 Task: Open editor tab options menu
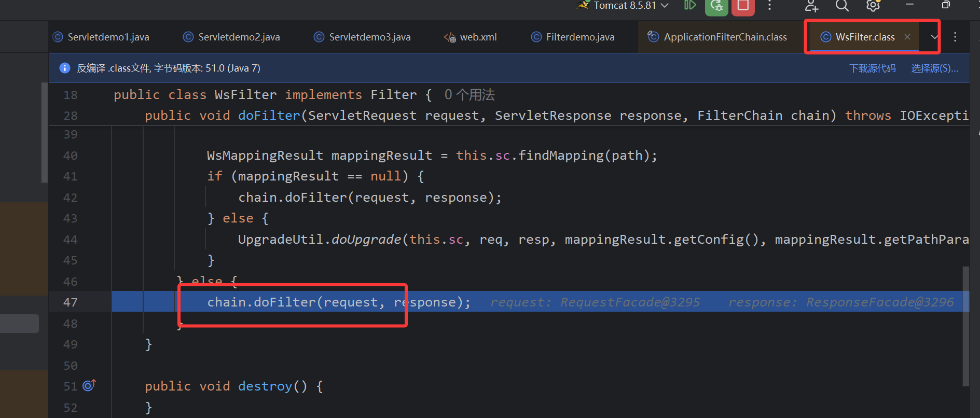point(955,37)
